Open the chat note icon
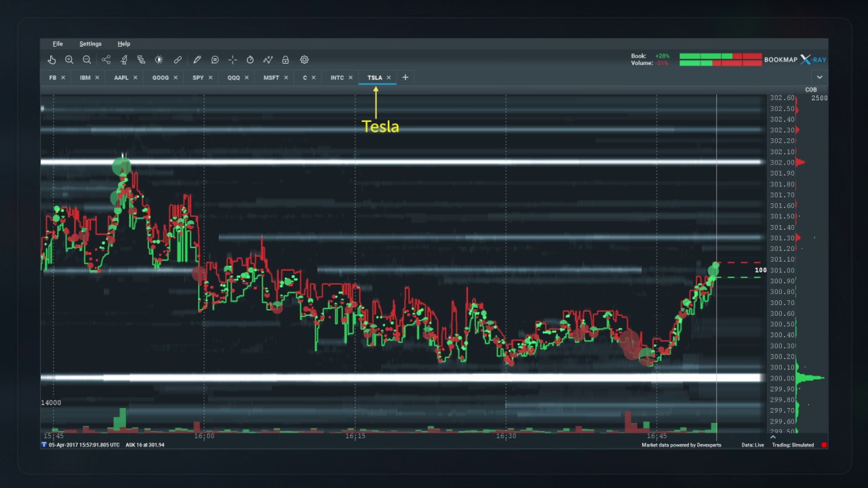This screenshot has height=488, width=868. point(215,60)
